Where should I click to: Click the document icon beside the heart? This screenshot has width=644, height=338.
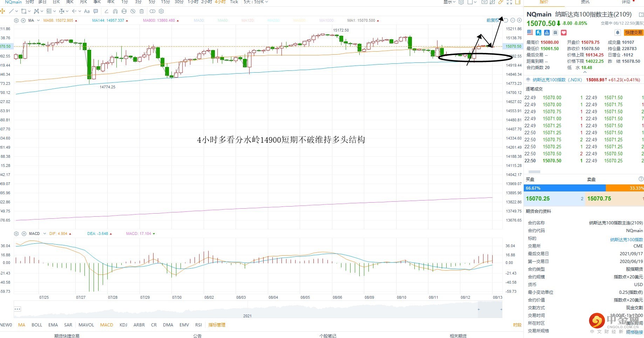coord(555,33)
